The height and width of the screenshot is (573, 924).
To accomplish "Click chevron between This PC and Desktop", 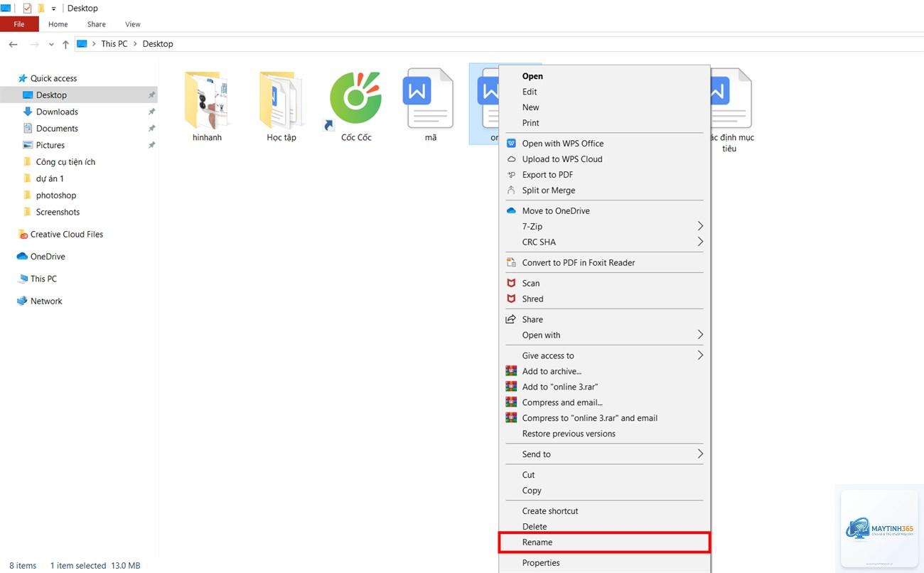I will pyautogui.click(x=135, y=44).
